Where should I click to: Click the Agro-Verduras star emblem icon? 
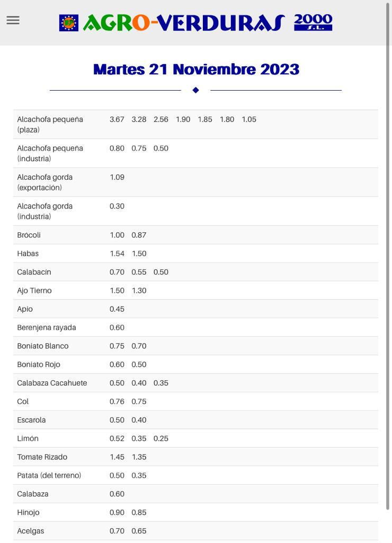(69, 23)
